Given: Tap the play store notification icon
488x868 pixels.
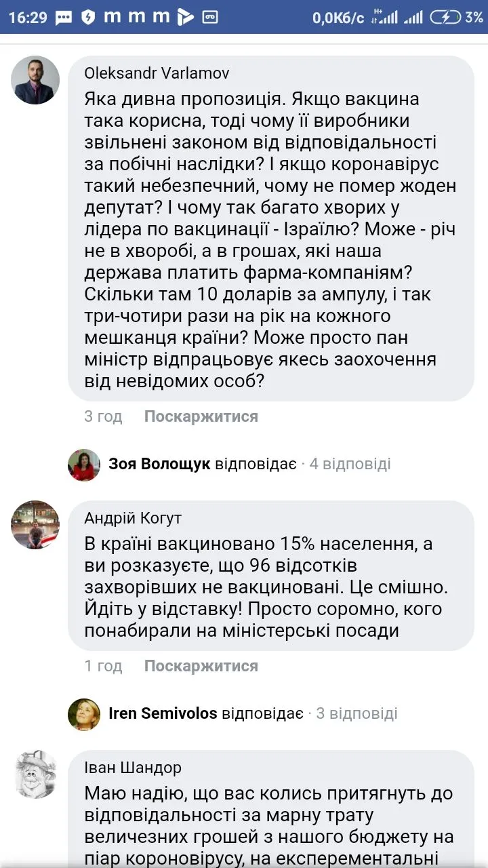Looking at the screenshot, I should (x=185, y=17).
